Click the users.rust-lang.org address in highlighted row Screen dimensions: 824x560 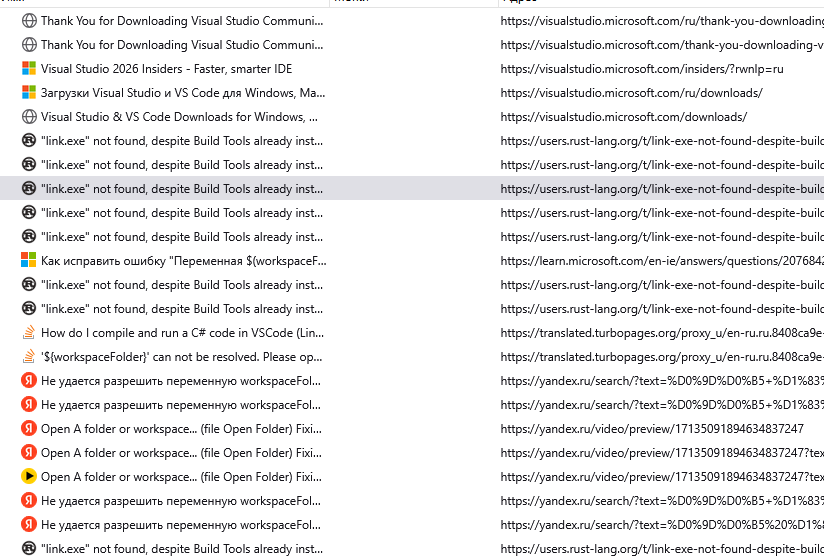(662, 189)
